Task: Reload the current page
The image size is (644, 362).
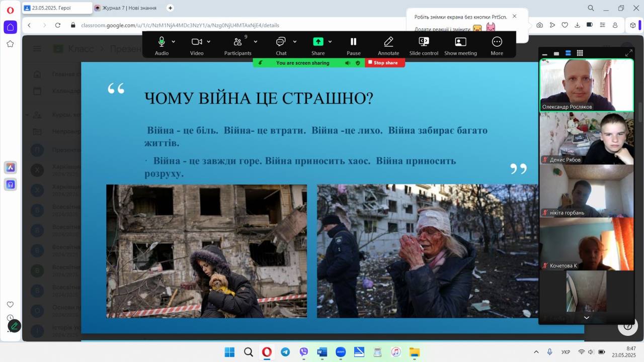Action: point(58,25)
